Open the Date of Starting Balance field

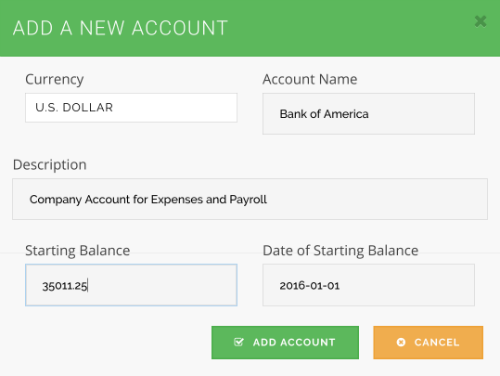(x=368, y=285)
